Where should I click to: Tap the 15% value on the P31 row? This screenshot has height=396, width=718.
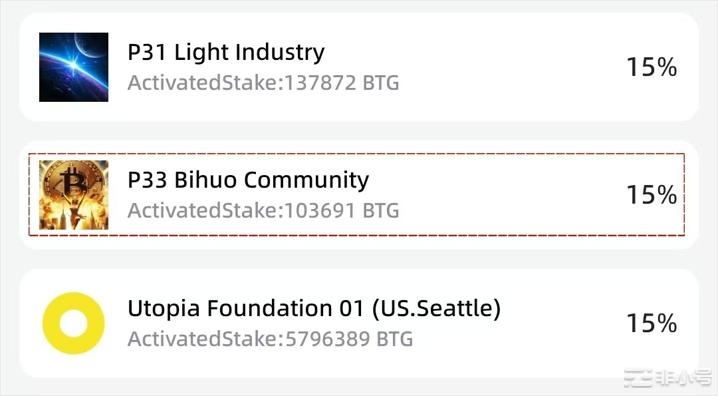tap(652, 67)
